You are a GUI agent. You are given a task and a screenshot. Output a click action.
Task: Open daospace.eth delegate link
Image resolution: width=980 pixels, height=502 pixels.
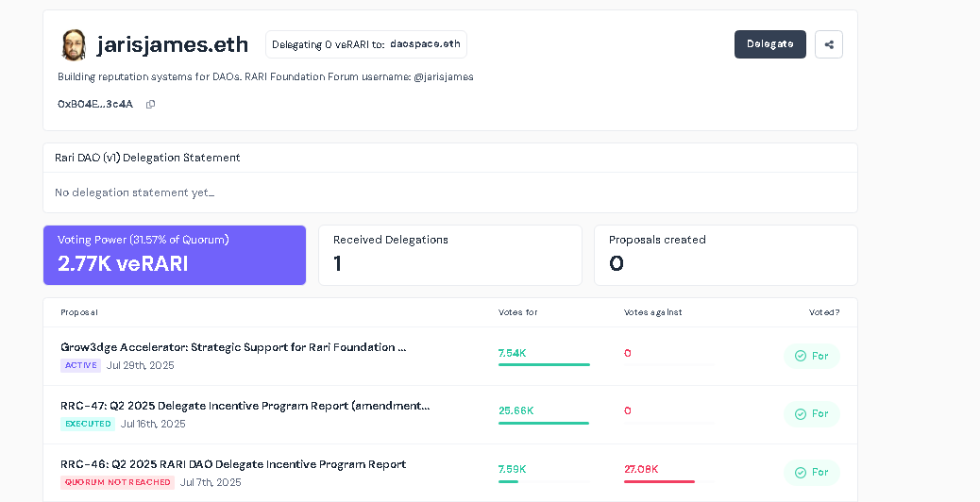pos(425,43)
